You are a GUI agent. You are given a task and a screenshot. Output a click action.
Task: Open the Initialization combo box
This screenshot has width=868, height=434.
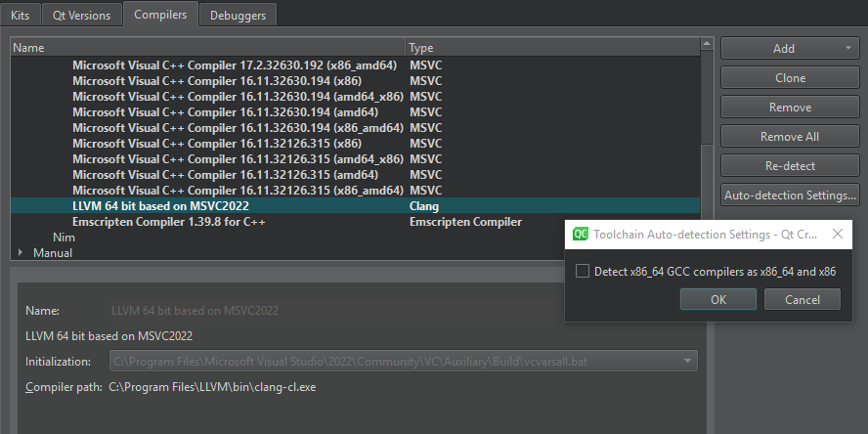(x=403, y=362)
